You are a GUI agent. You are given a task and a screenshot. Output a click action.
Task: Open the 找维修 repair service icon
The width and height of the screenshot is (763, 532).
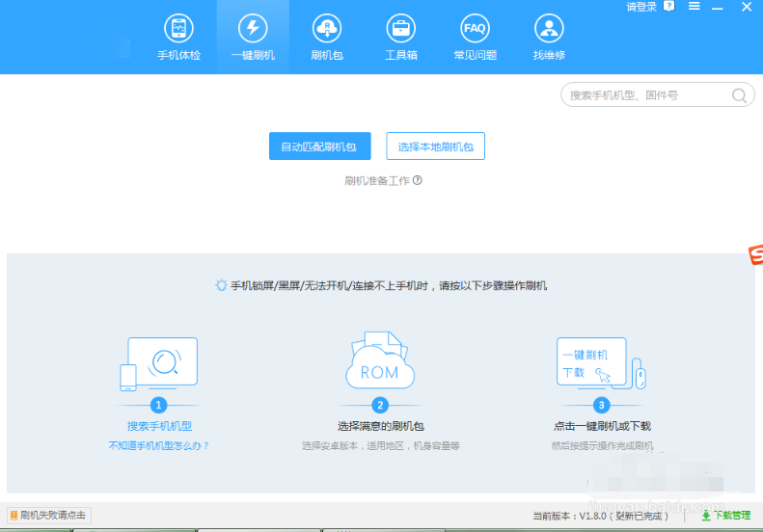click(549, 37)
